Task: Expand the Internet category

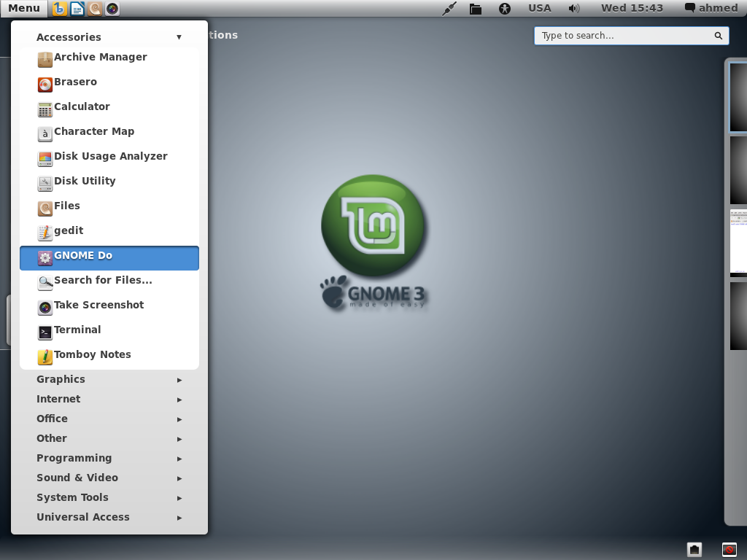Action: click(109, 399)
